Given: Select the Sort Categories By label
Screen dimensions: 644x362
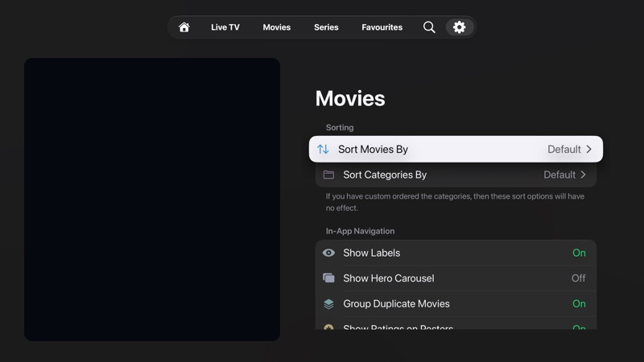Looking at the screenshot, I should 385,175.
